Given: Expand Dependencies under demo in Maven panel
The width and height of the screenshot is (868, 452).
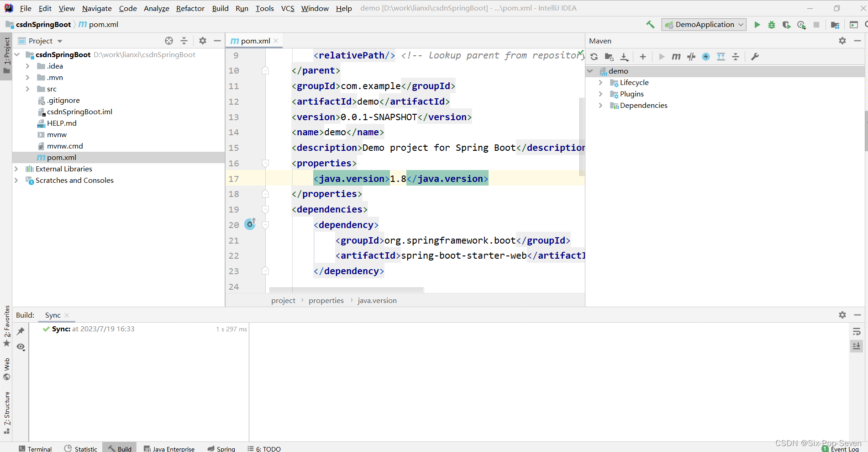Looking at the screenshot, I should coord(601,105).
